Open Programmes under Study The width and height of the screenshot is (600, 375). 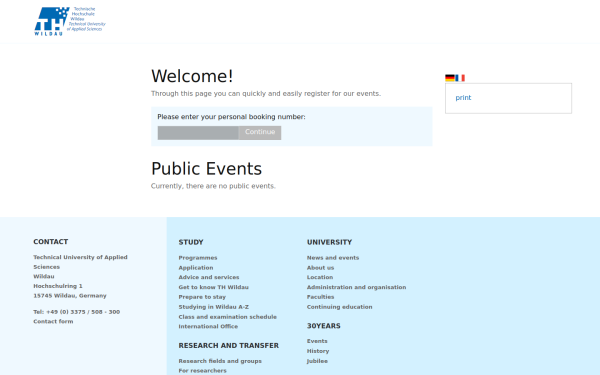[x=198, y=258]
